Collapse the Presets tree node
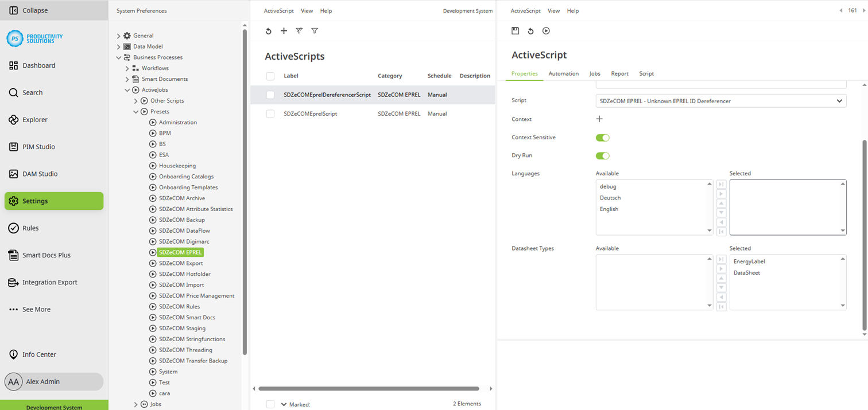Viewport: 868px width, 410px height. pyautogui.click(x=136, y=111)
